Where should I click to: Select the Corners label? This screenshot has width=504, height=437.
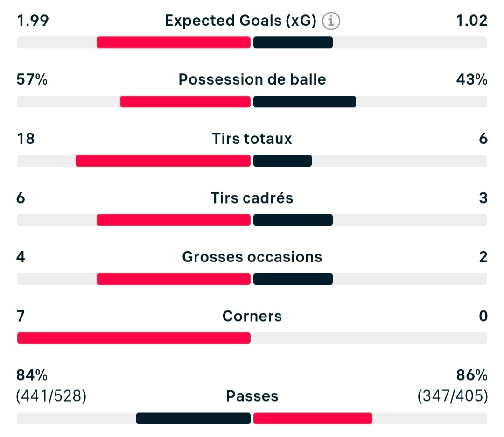252,316
